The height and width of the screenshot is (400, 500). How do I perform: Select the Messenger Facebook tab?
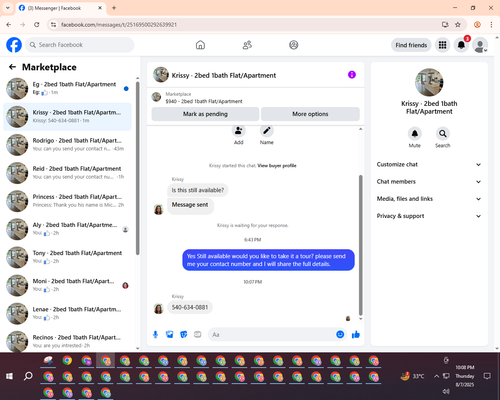tap(61, 8)
